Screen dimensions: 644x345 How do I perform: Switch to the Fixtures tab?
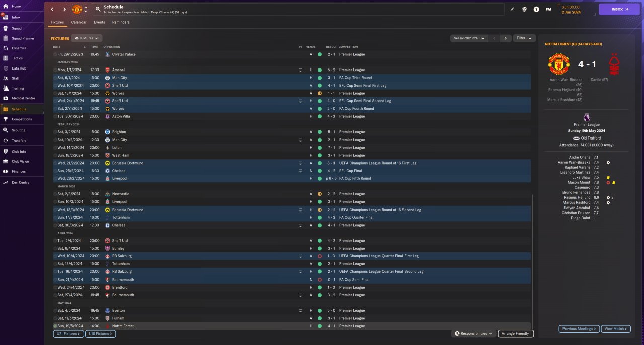pos(57,22)
